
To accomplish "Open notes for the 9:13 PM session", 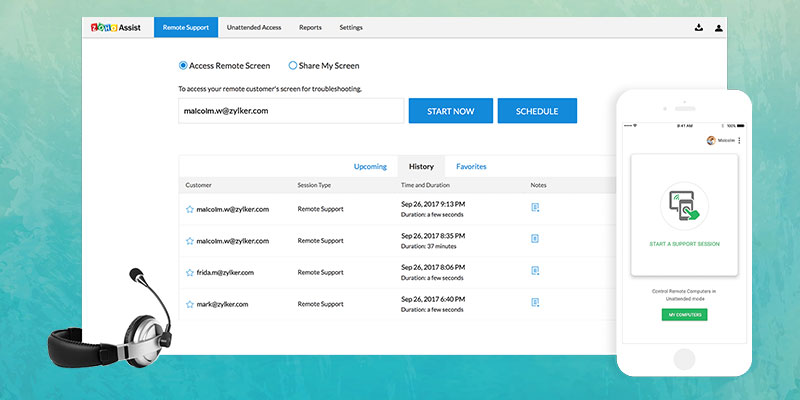I will click(536, 208).
